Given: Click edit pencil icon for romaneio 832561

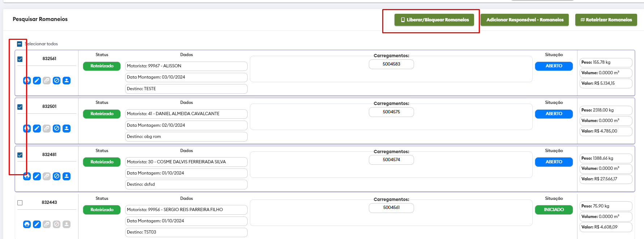Looking at the screenshot, I should (x=37, y=80).
